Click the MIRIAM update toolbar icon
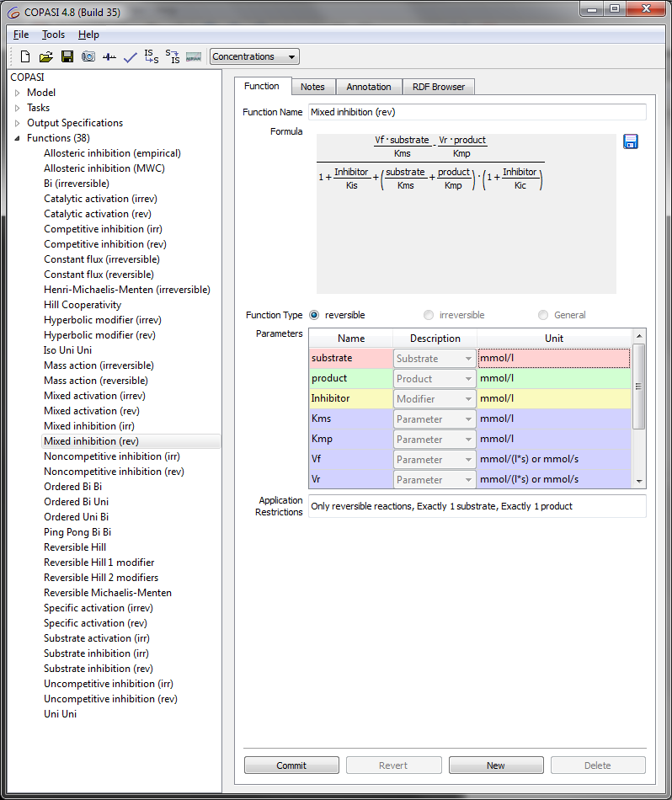 [194, 56]
